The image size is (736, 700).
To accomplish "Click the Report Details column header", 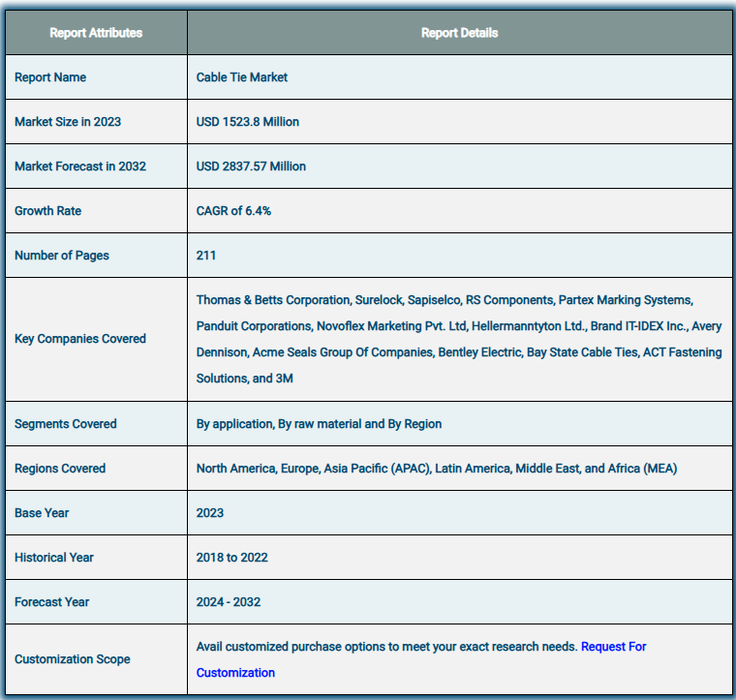I will [460, 33].
